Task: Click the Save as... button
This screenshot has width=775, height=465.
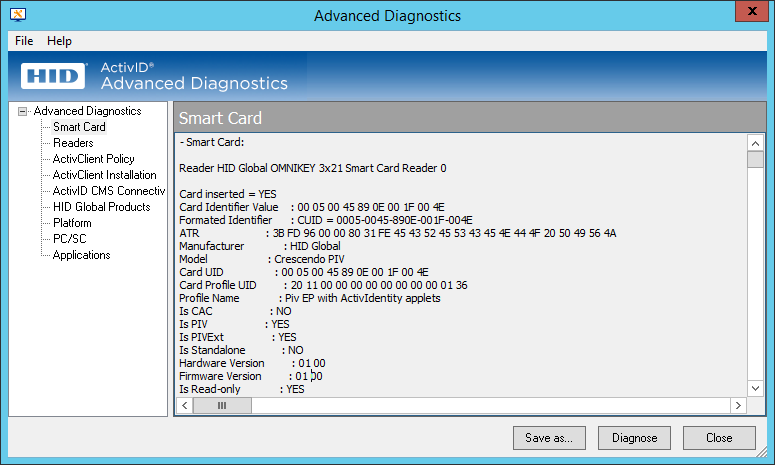Action: tap(549, 438)
